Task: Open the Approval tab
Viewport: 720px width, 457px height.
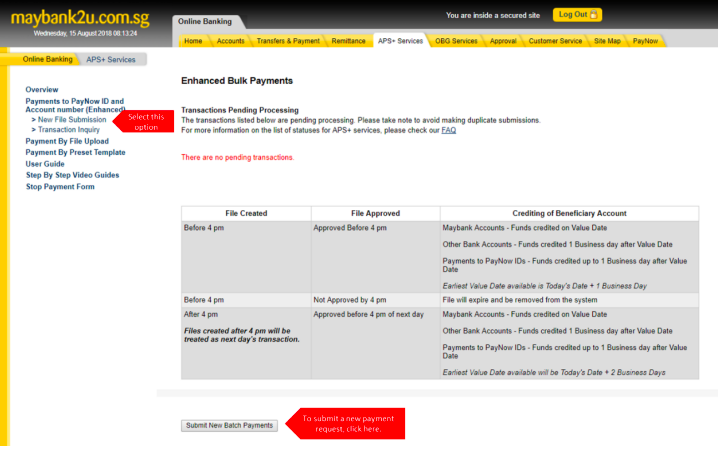Action: pyautogui.click(x=503, y=41)
